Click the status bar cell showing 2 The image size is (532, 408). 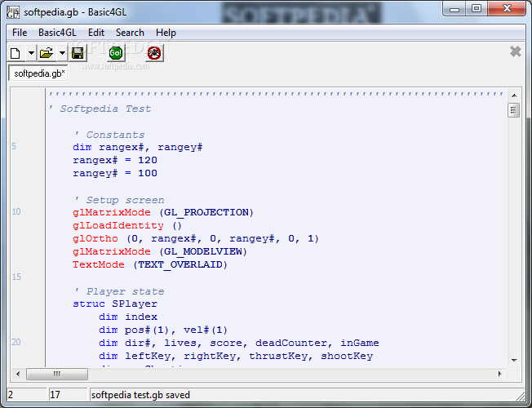pos(26,395)
